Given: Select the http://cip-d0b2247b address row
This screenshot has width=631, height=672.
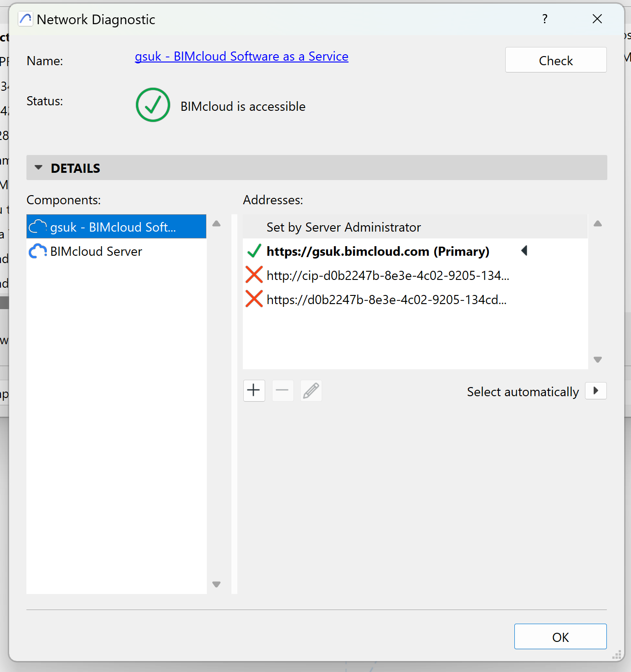Looking at the screenshot, I should pos(415,275).
